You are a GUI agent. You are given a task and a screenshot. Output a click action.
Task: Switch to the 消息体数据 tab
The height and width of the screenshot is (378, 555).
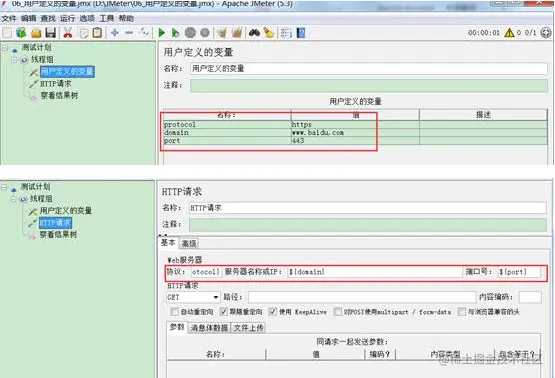point(209,328)
